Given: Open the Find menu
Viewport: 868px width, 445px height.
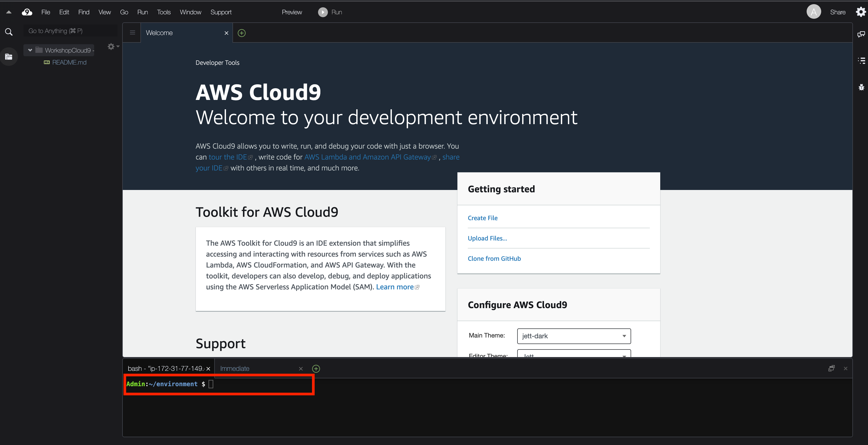Looking at the screenshot, I should (x=84, y=12).
